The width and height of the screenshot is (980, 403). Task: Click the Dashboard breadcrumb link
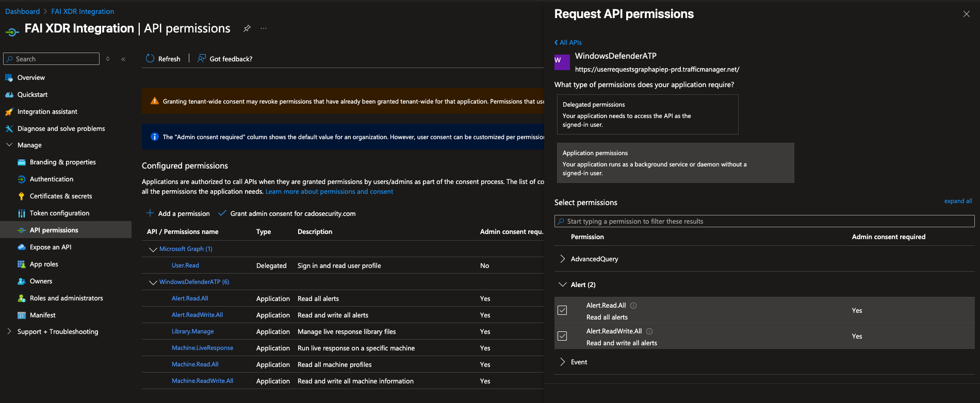pos(22,11)
